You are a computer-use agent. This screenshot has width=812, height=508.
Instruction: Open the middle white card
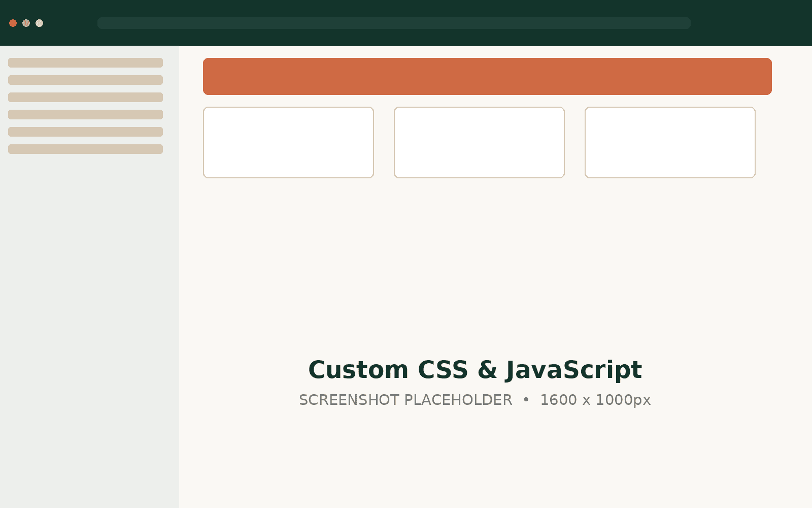point(479,142)
